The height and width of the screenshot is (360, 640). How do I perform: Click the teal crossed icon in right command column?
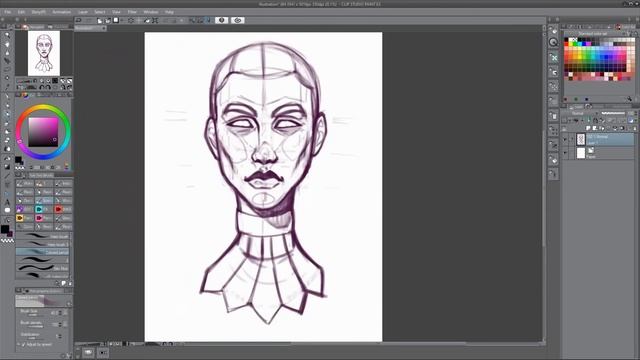click(553, 58)
